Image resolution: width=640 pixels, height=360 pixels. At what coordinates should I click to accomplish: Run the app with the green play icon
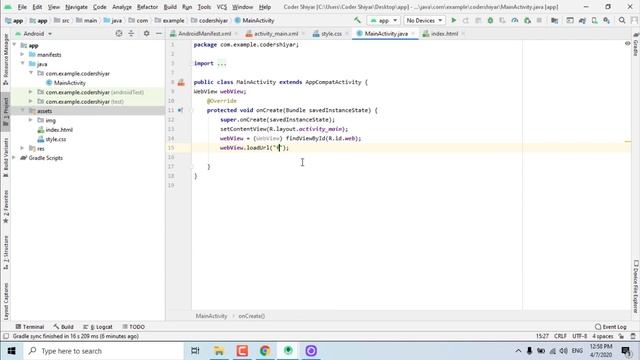[453, 20]
